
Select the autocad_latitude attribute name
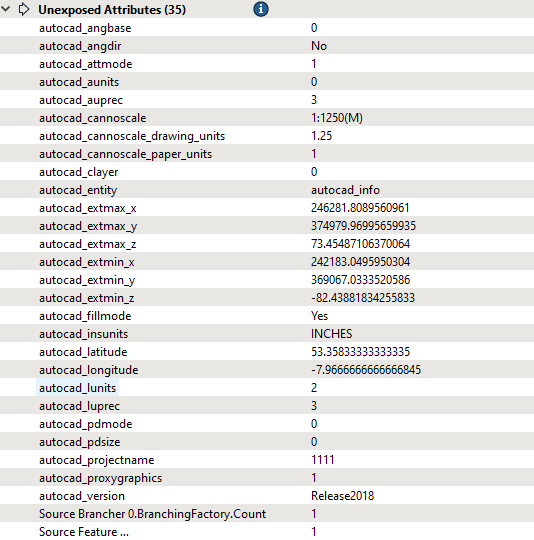tap(83, 352)
